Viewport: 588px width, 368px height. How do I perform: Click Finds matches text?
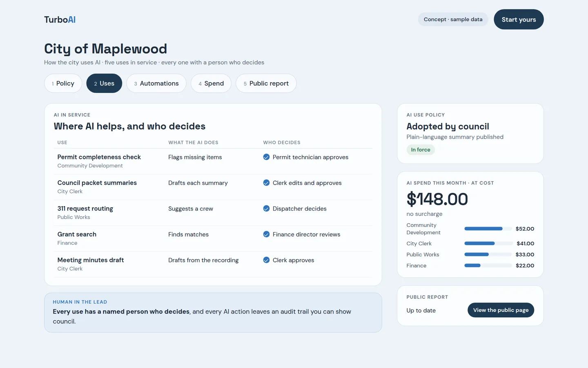click(x=188, y=234)
